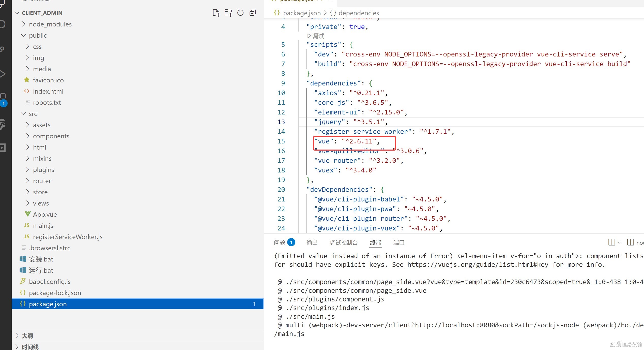Open the terminal split dropdown arrow

click(x=619, y=242)
